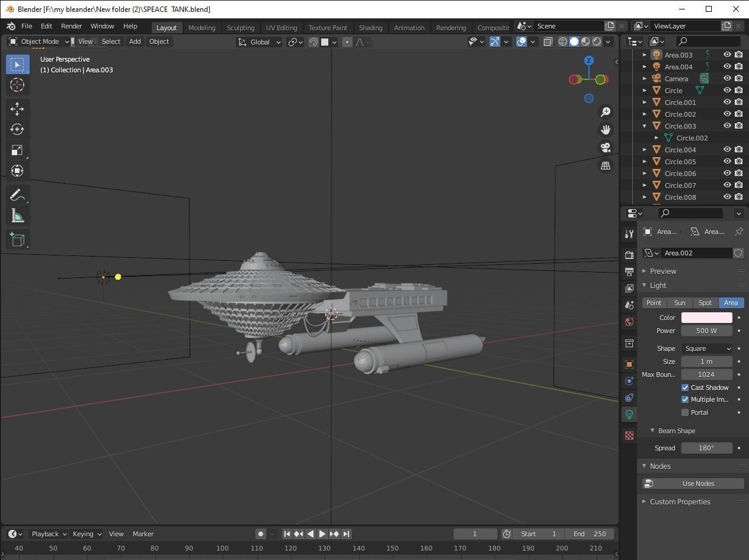749x560 pixels.
Task: Click the current frame field showing 1
Action: pos(475,534)
